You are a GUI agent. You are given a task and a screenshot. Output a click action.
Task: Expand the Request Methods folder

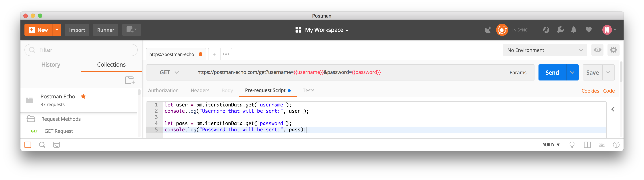(x=61, y=119)
